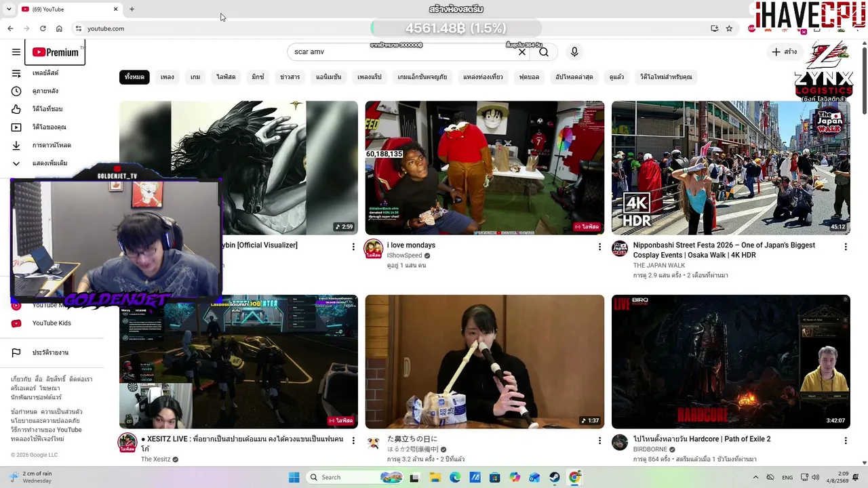
Task: Open options menu for XESITZ LIVE video
Action: click(353, 441)
